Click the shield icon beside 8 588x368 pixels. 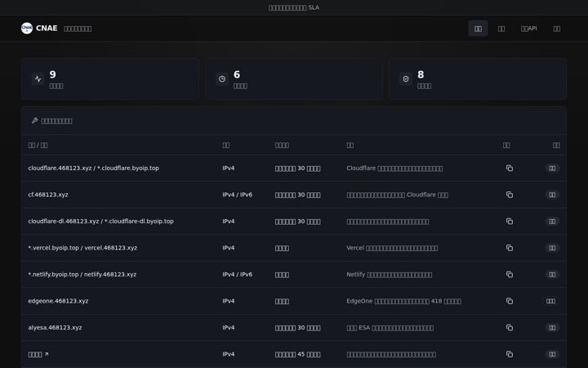click(406, 79)
